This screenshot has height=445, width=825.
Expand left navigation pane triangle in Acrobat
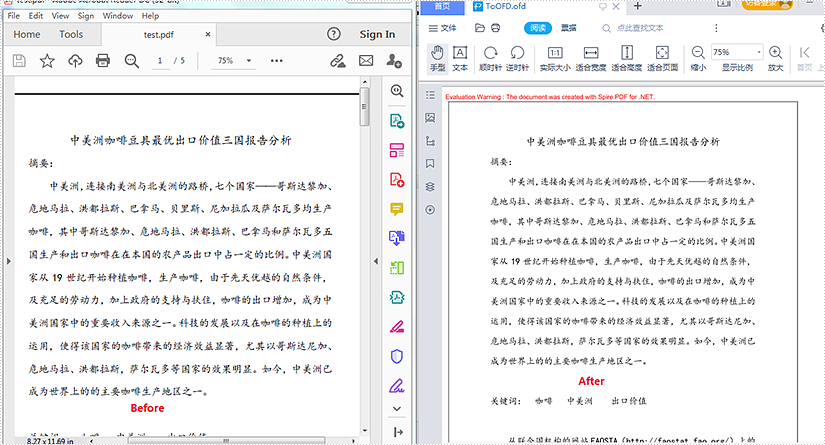click(x=8, y=261)
